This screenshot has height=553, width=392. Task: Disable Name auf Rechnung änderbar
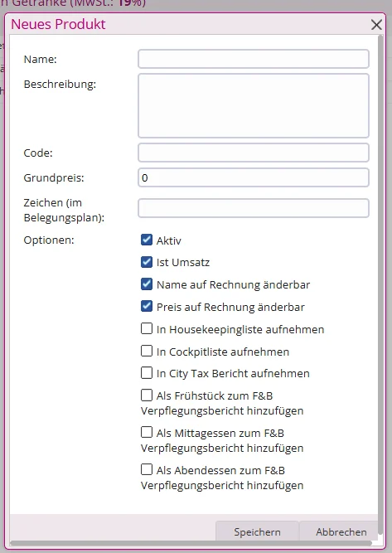[x=147, y=284]
